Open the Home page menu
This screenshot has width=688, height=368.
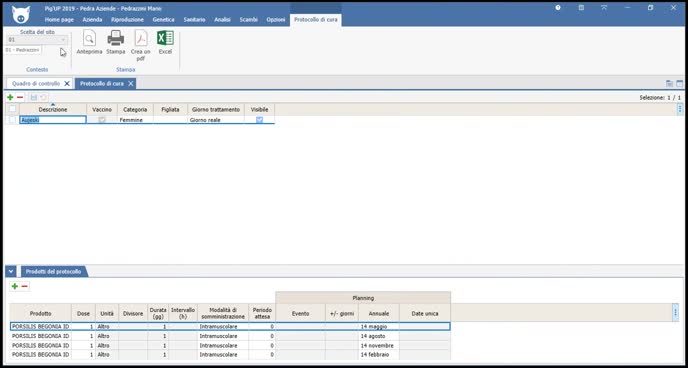pyautogui.click(x=59, y=20)
